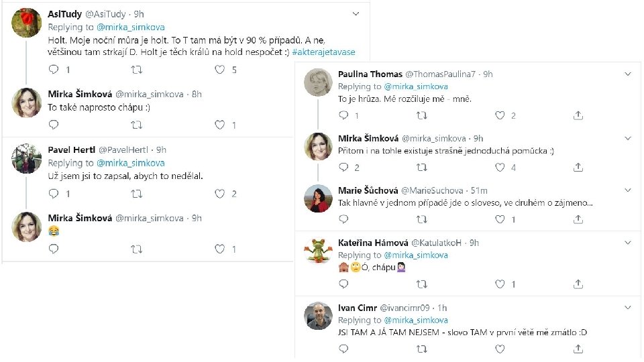Screen dimensions: 644x362
Task: Retweet Pavel Hertl's tweet
Action: [136, 194]
